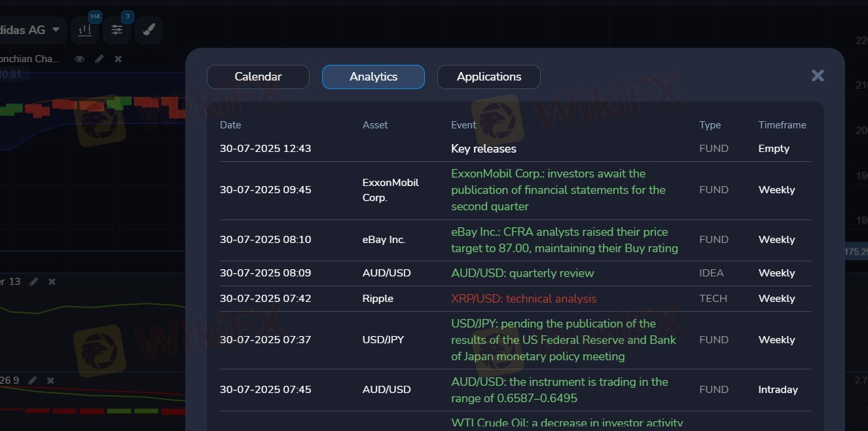Open the indicators settings sliders icon

(x=117, y=30)
